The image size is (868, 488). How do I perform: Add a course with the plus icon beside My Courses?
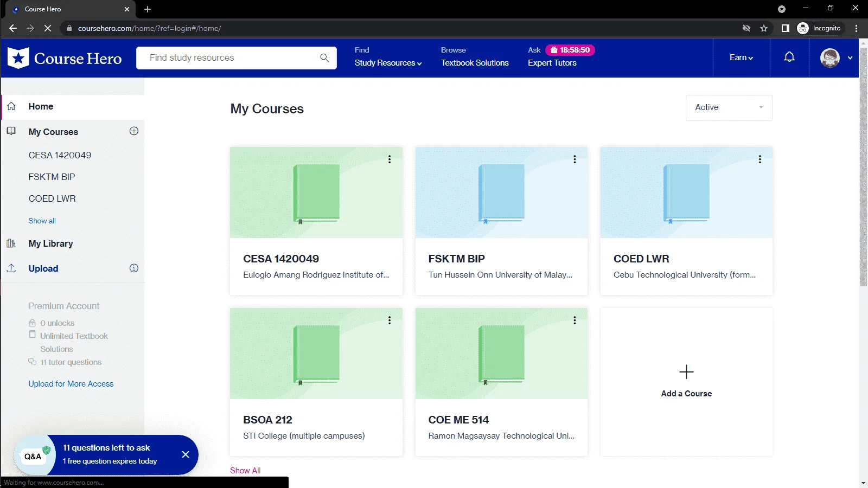134,131
